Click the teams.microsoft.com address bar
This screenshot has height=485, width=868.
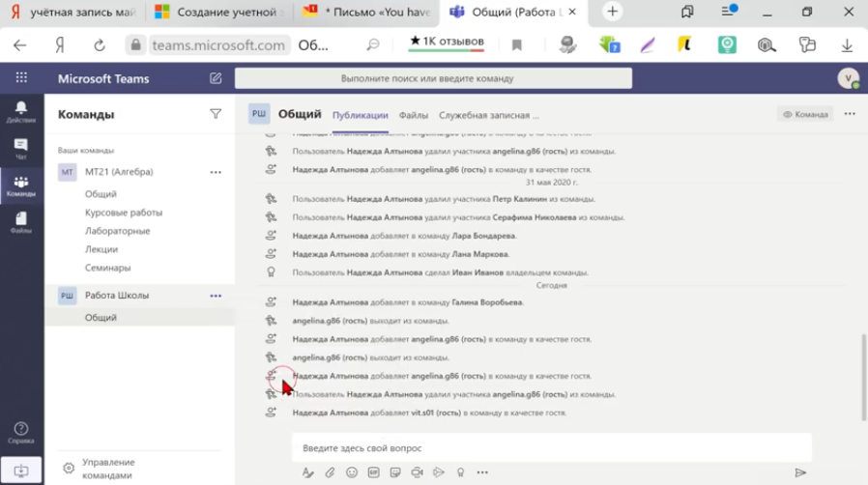218,45
